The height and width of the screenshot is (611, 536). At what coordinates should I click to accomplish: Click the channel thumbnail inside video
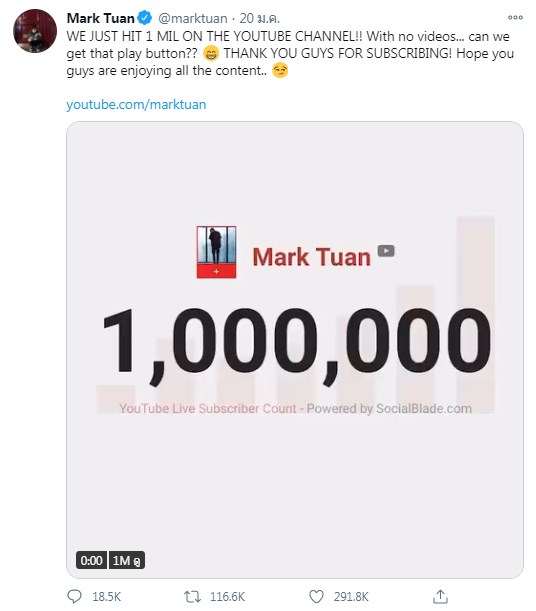click(x=216, y=252)
